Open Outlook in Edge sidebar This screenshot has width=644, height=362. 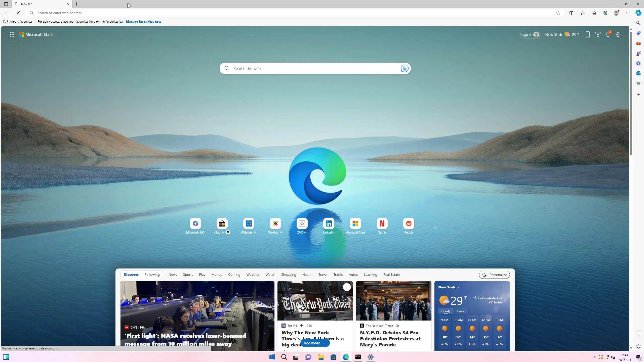pyautogui.click(x=638, y=73)
